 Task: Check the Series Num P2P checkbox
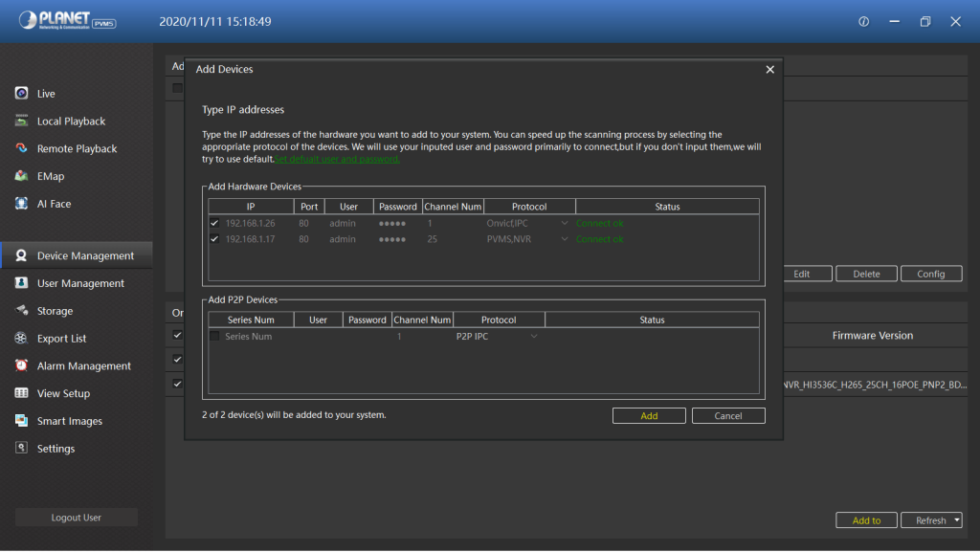(x=214, y=336)
